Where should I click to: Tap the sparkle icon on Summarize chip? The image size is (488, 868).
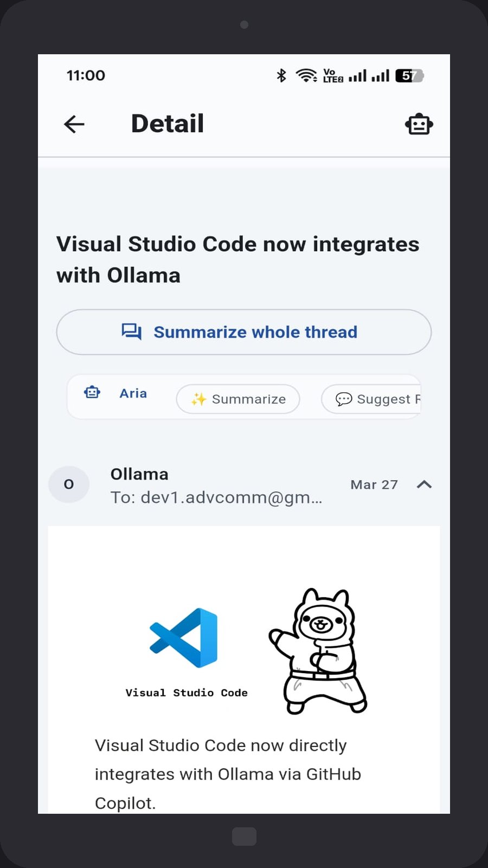[198, 399]
